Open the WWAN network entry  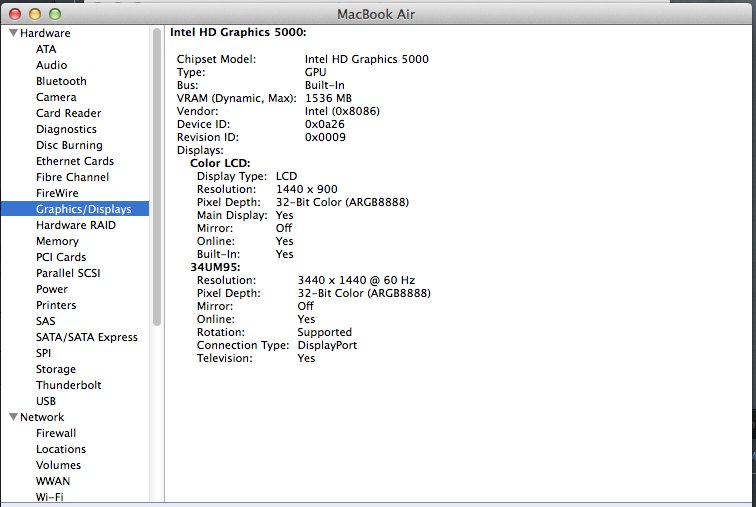[x=53, y=481]
